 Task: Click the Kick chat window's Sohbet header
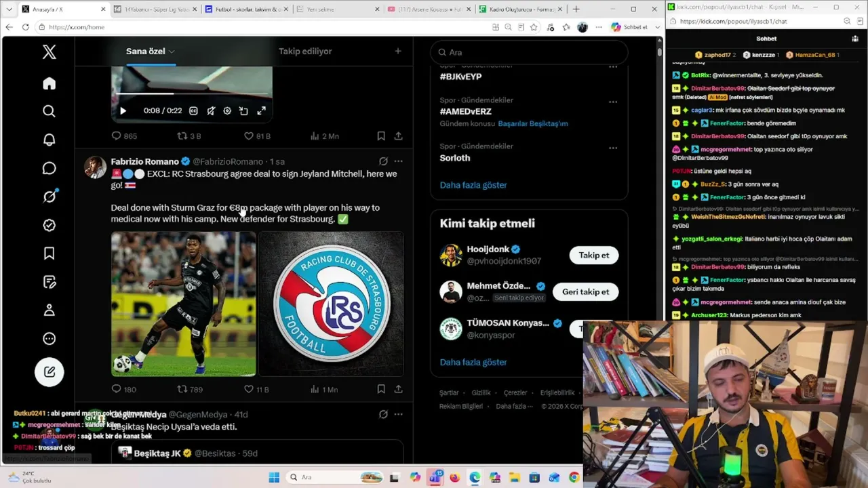[x=766, y=39]
